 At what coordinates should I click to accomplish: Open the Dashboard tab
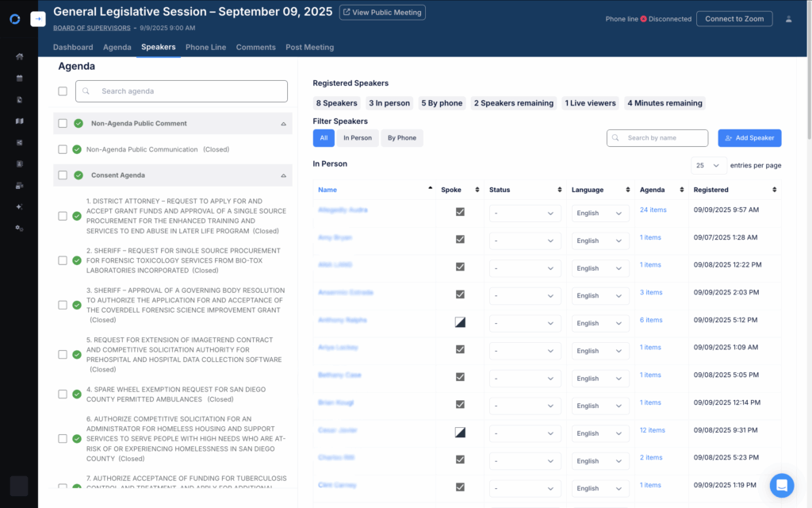click(x=72, y=47)
